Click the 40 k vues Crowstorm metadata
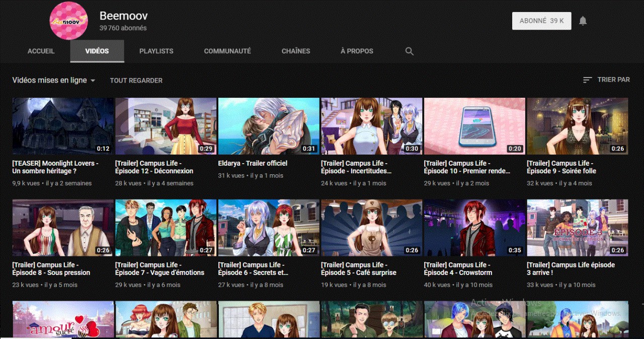The height and width of the screenshot is (339, 644). 437,285
